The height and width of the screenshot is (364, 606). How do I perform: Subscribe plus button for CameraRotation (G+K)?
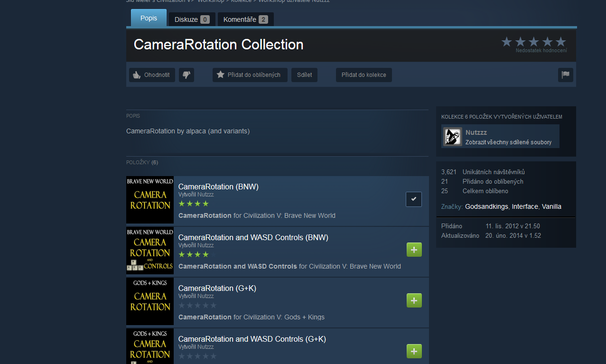(x=414, y=300)
